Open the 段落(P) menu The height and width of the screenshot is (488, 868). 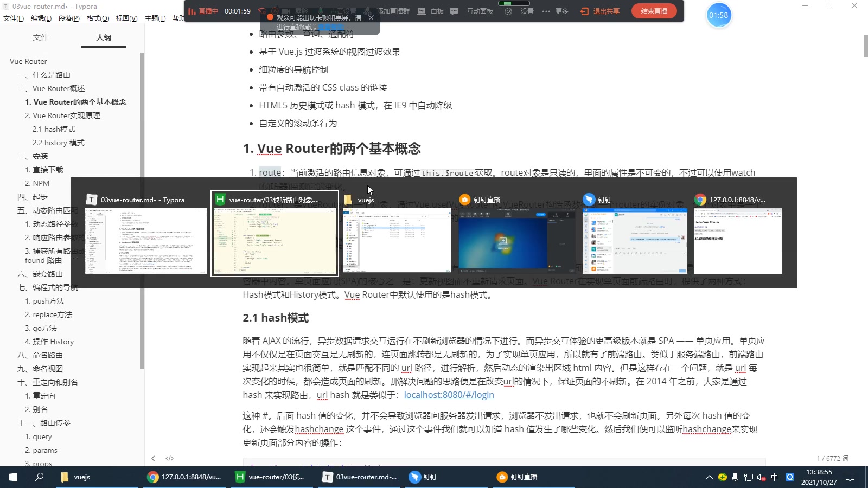[69, 18]
